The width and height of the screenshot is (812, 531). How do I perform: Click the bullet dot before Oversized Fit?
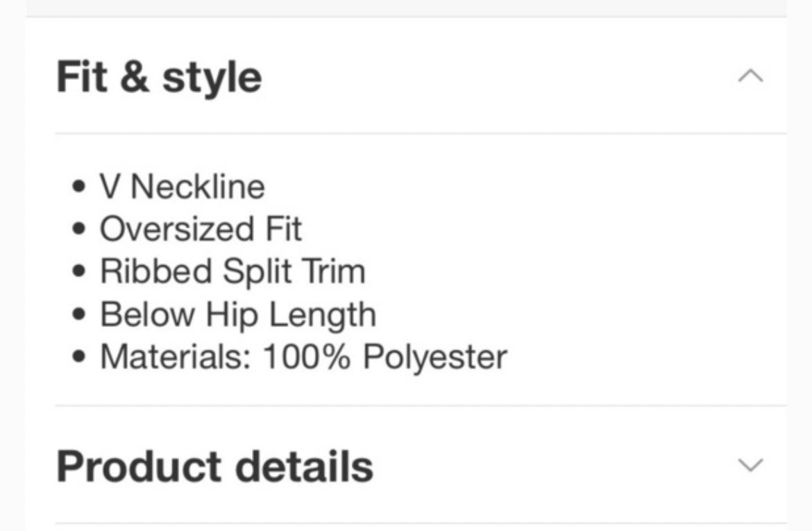click(81, 230)
